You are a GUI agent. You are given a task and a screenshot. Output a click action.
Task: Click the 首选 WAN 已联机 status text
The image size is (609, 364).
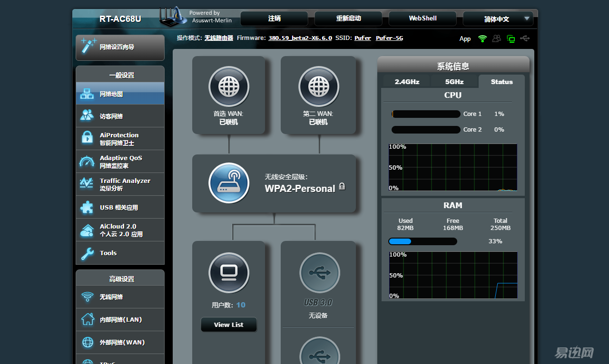tap(228, 122)
